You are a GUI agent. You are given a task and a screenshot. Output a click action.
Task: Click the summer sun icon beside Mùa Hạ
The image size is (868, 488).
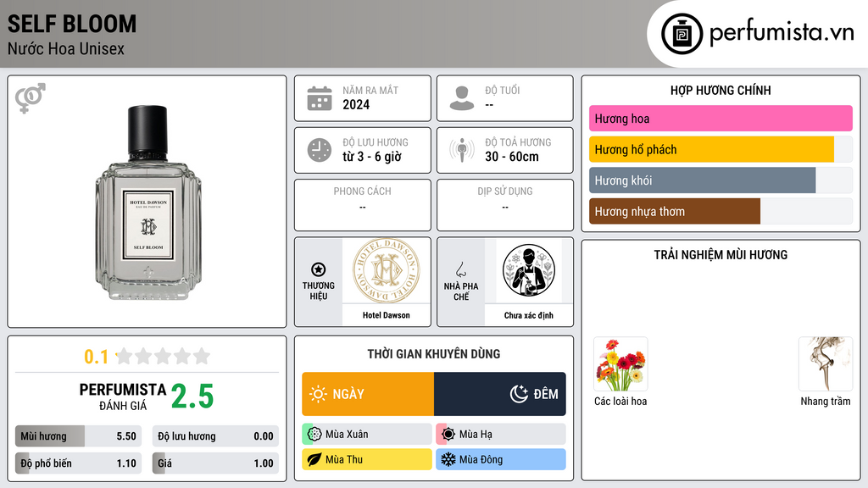[448, 435]
